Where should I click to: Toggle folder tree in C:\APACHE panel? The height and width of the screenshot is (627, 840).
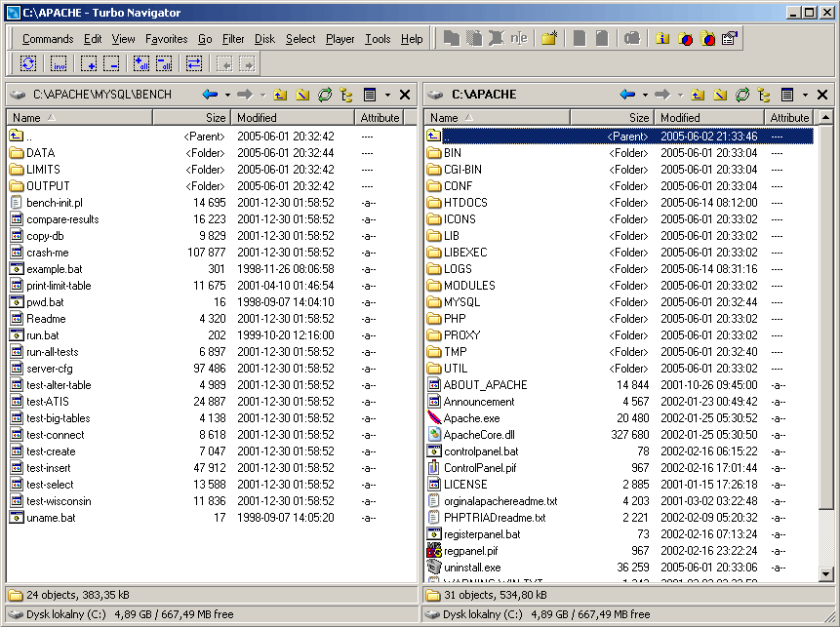coord(765,95)
